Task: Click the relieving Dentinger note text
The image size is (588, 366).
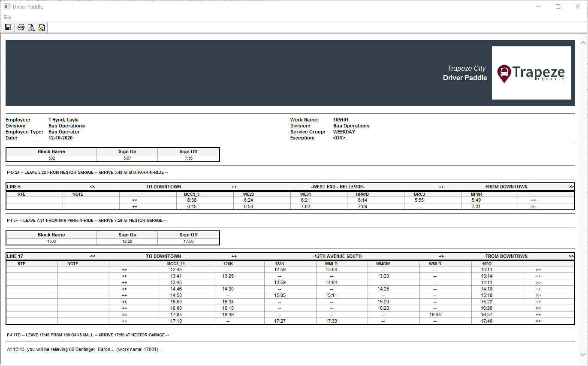Action: (83, 349)
